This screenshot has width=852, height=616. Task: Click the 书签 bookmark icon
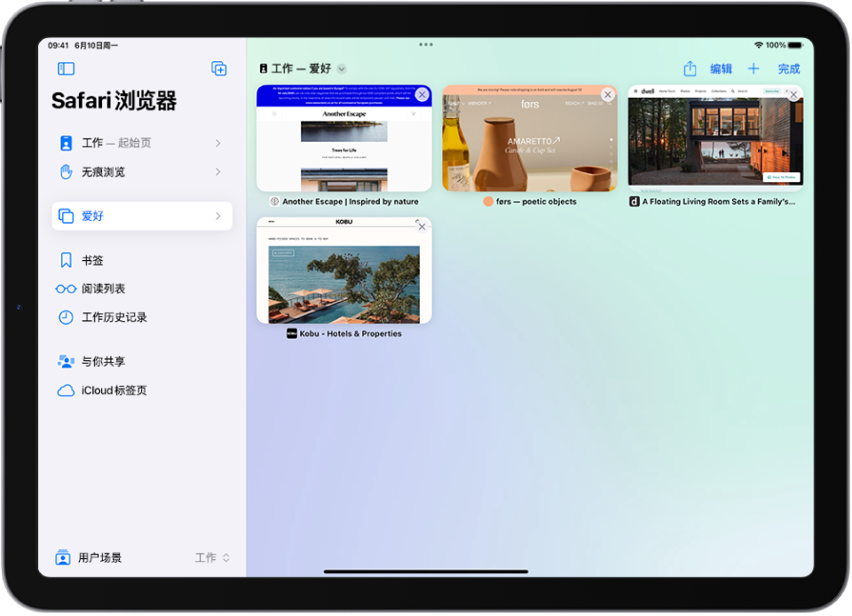pos(66,260)
